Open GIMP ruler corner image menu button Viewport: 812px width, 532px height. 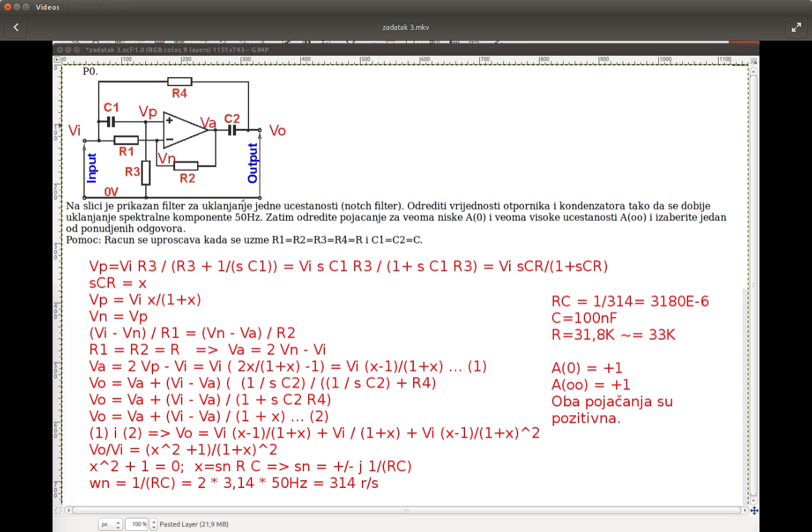[x=57, y=60]
